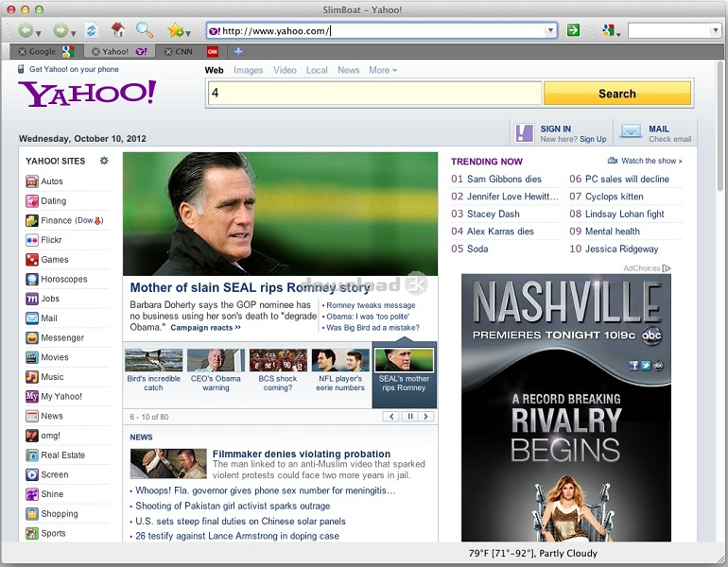The image size is (728, 567).
Task: Pause the news carousel slideshow
Action: click(x=410, y=416)
